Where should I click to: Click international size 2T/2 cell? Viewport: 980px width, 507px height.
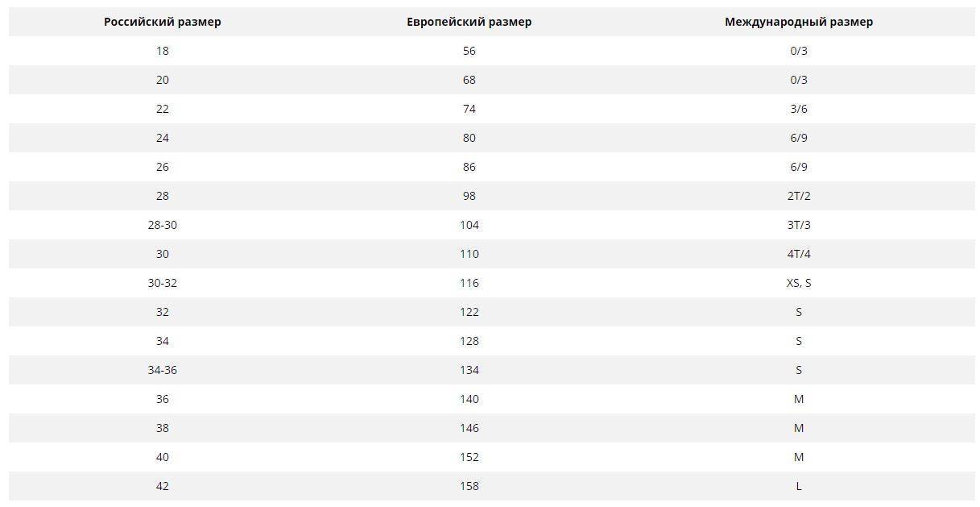(798, 196)
